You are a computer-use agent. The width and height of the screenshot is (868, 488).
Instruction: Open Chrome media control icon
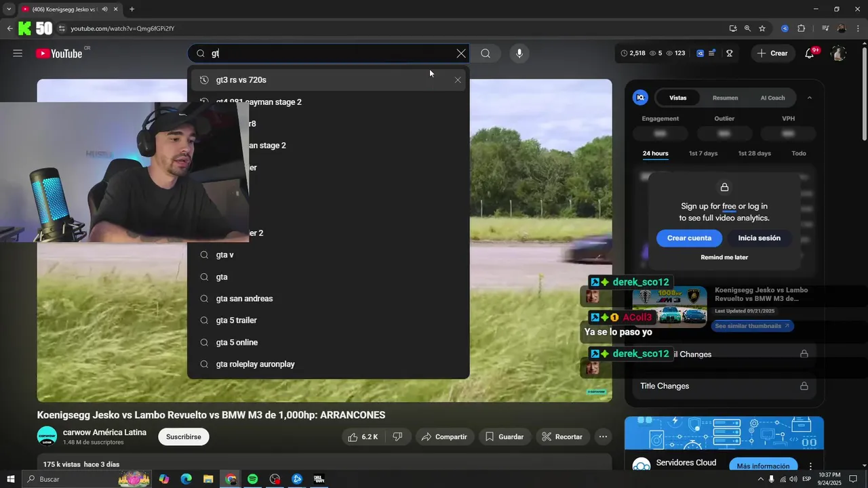[825, 28]
